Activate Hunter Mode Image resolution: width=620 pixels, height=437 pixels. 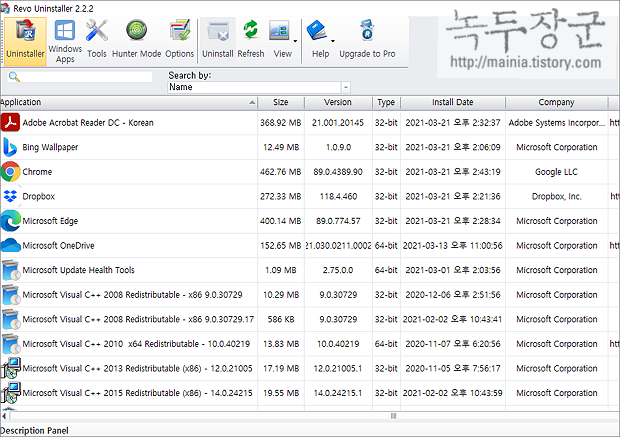pyautogui.click(x=136, y=40)
